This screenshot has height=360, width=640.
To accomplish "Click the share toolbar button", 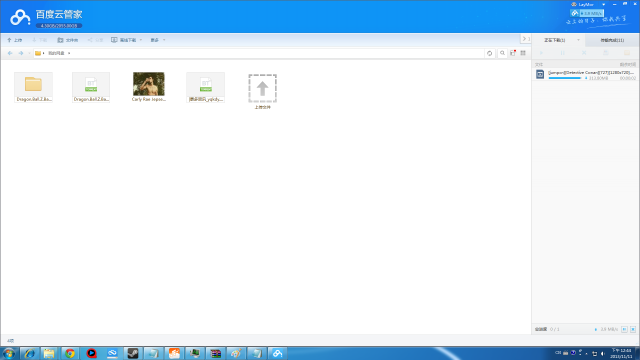I will [x=96, y=40].
